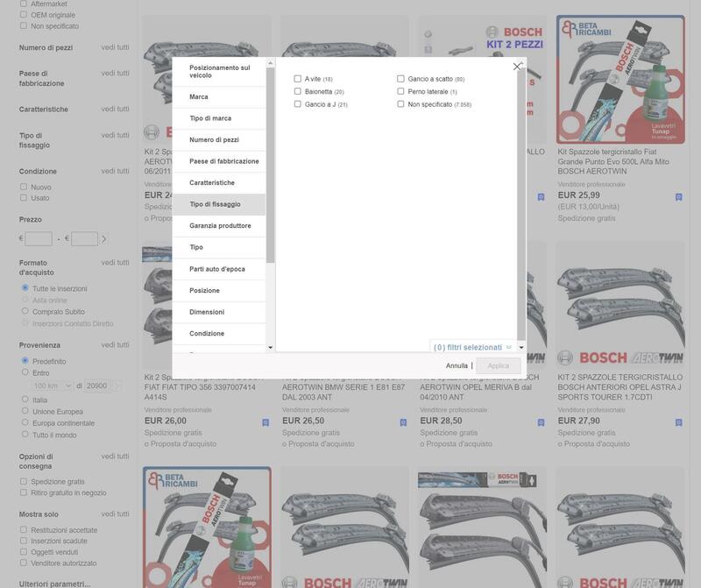This screenshot has width=701, height=588.
Task: Expand "vedi tutti" beside Tipo di fissaggio in sidebar
Action: (115, 135)
